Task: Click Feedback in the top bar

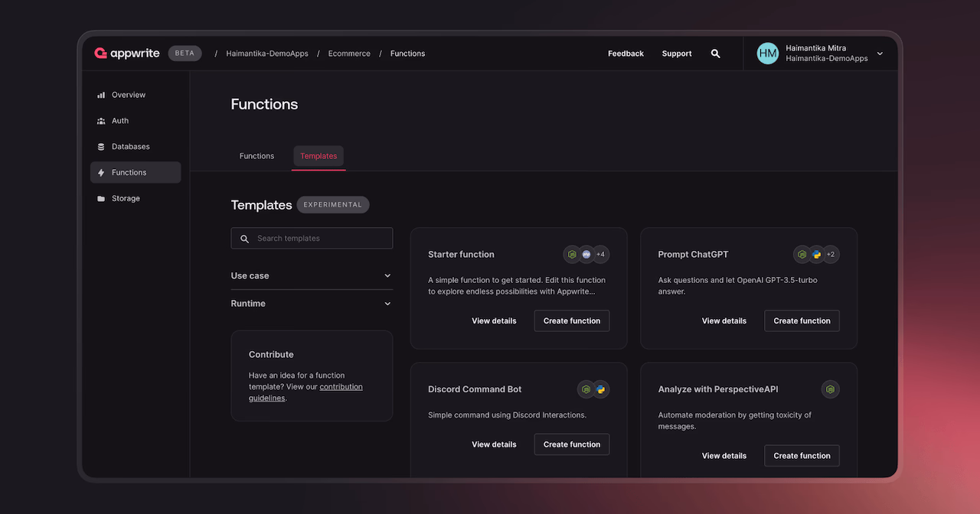Action: click(626, 54)
